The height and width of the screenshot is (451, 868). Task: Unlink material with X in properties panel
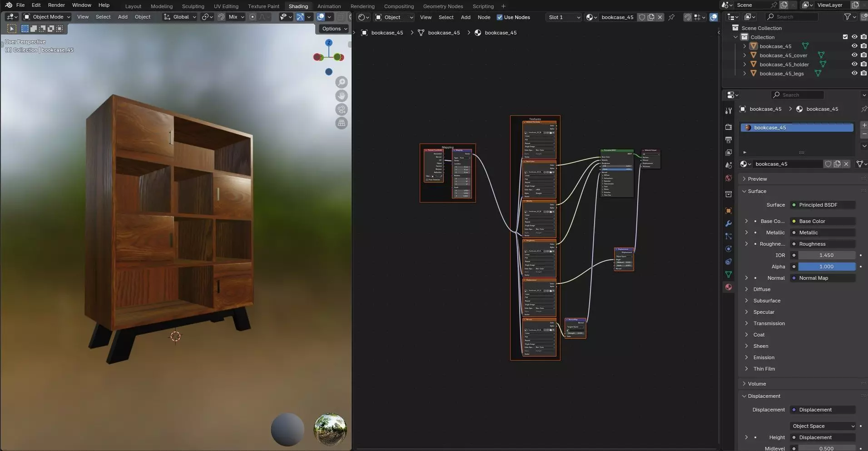pos(846,164)
